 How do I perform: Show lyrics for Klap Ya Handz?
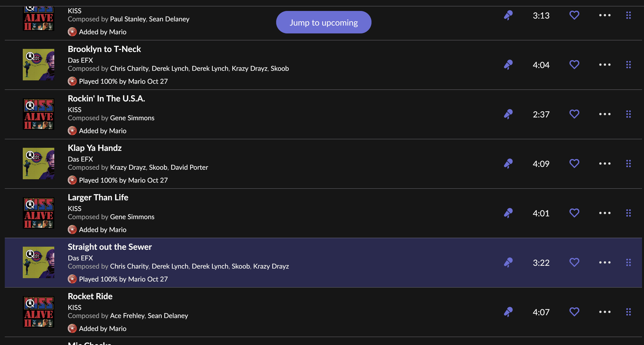point(508,164)
